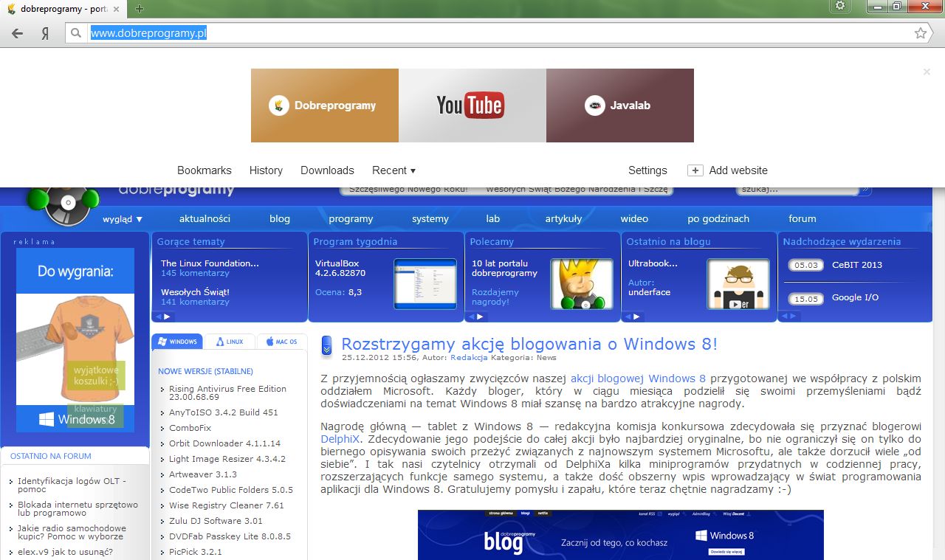The width and height of the screenshot is (945, 560).
Task: Open History
Action: coord(266,170)
